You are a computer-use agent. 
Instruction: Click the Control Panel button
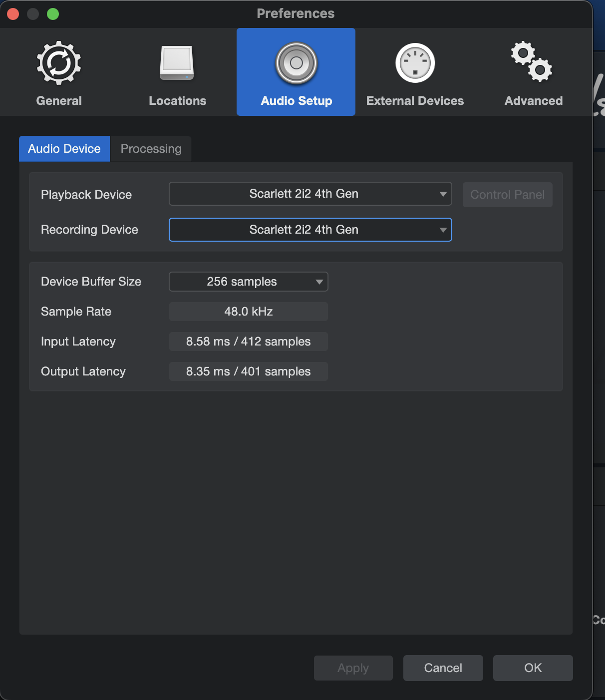508,195
